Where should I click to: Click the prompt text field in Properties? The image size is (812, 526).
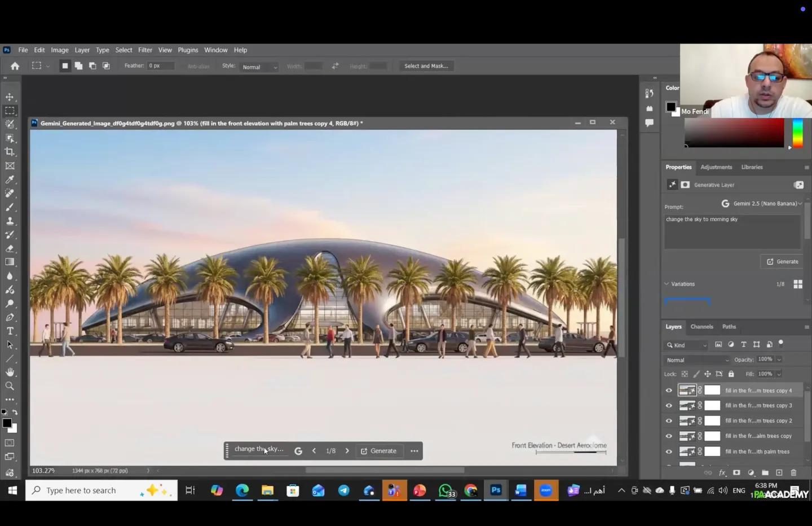pos(731,231)
